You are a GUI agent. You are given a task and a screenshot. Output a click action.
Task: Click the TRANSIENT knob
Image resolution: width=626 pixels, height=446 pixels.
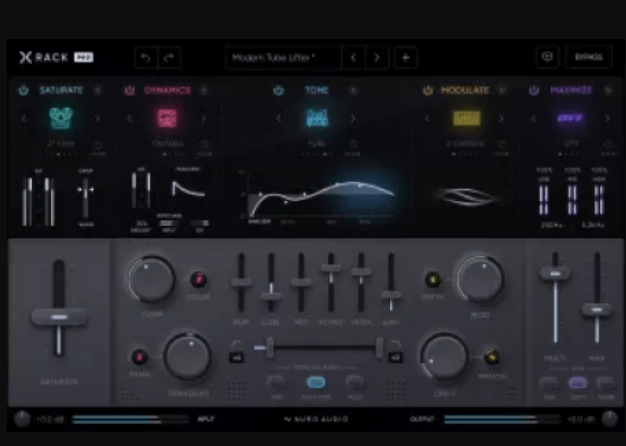pos(188,356)
